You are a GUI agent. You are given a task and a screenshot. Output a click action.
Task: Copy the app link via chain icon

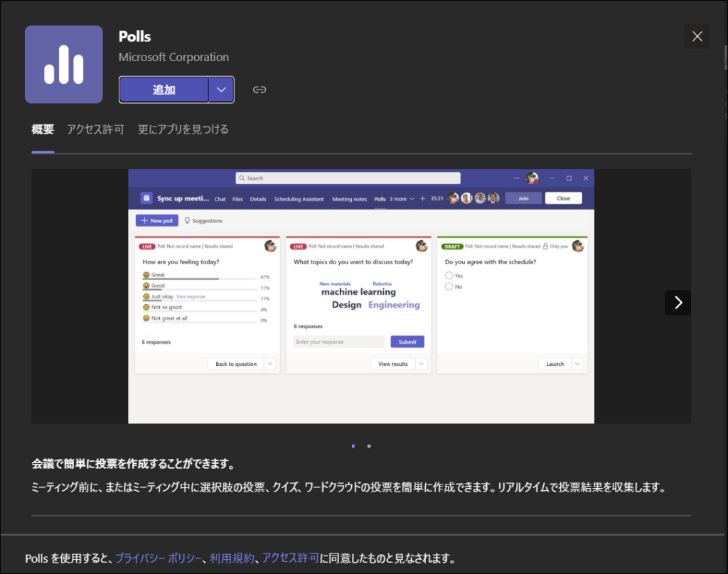tap(259, 90)
